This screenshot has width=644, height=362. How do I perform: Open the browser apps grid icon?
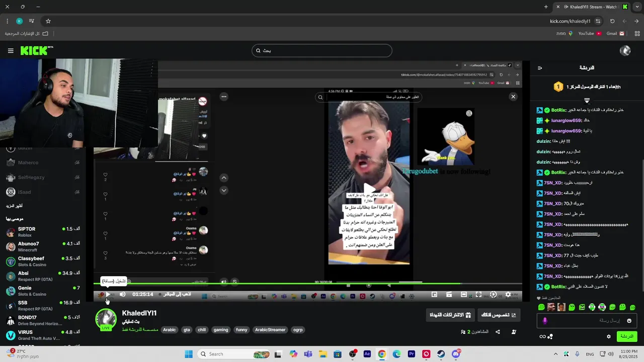(636, 34)
